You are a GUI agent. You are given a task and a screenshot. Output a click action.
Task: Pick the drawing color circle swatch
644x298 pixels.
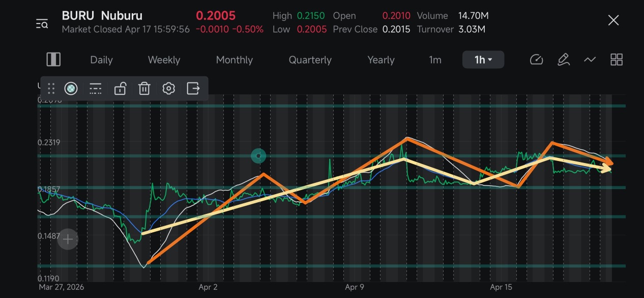(71, 89)
